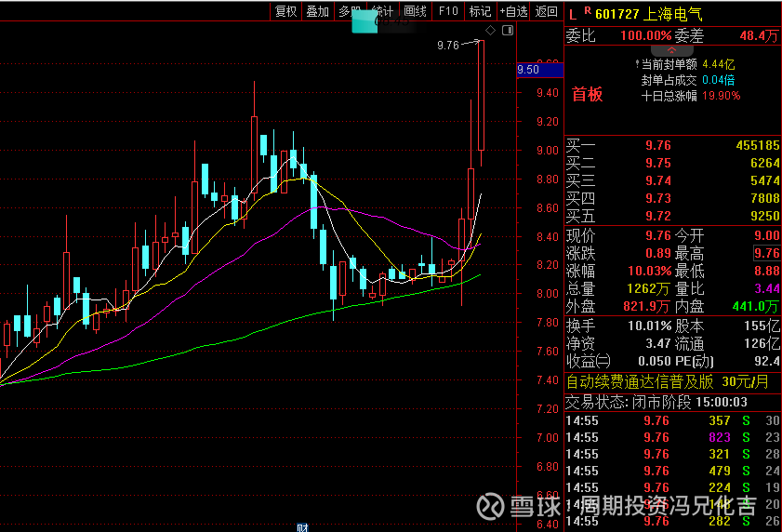Toggle the side panel layout icon

[x=508, y=31]
